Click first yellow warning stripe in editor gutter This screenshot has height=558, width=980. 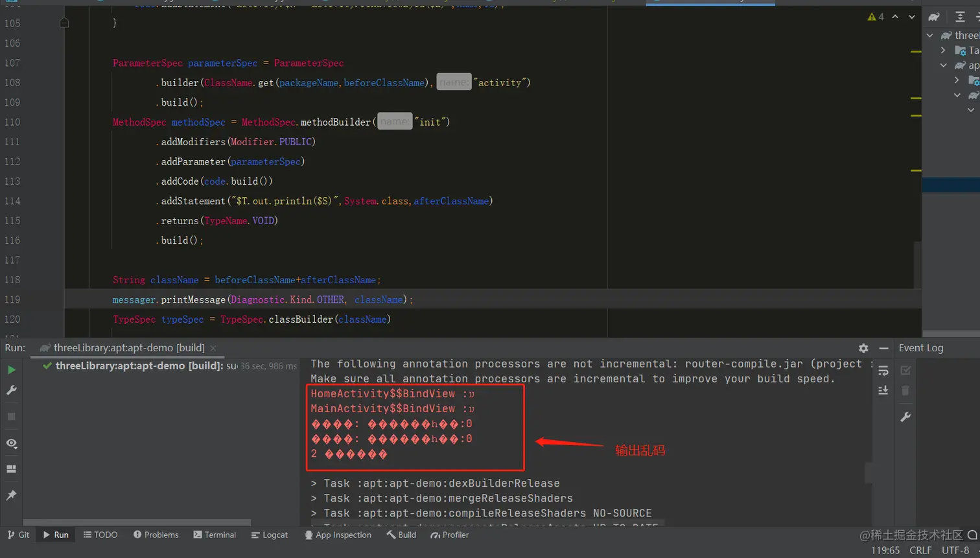[x=916, y=51]
